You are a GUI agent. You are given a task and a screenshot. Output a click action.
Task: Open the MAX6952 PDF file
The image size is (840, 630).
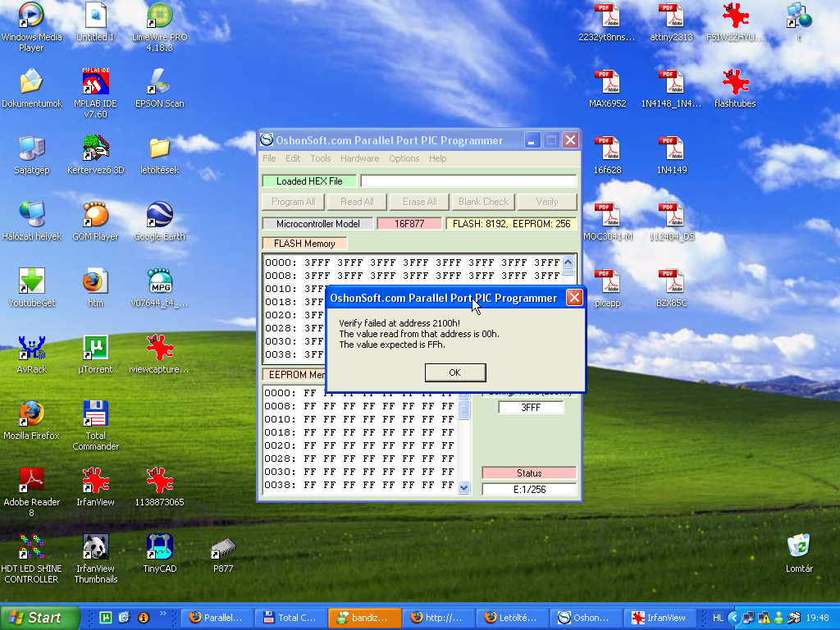(608, 89)
